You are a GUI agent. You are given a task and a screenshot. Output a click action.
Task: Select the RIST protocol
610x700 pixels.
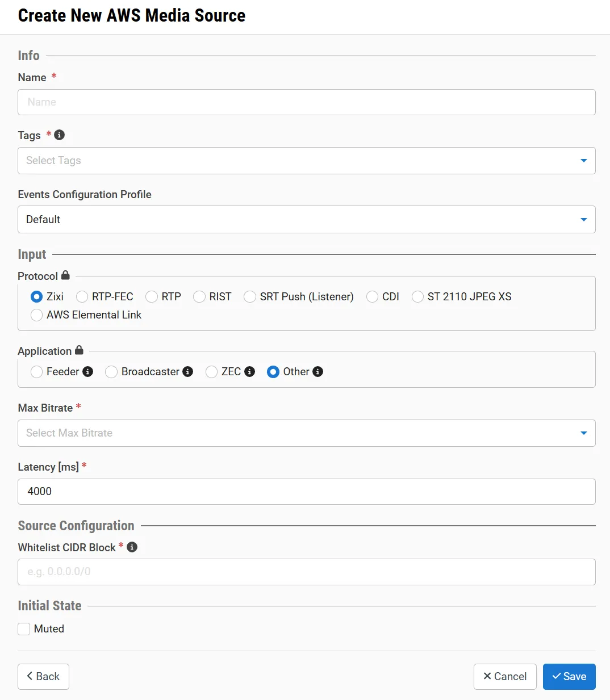point(199,297)
